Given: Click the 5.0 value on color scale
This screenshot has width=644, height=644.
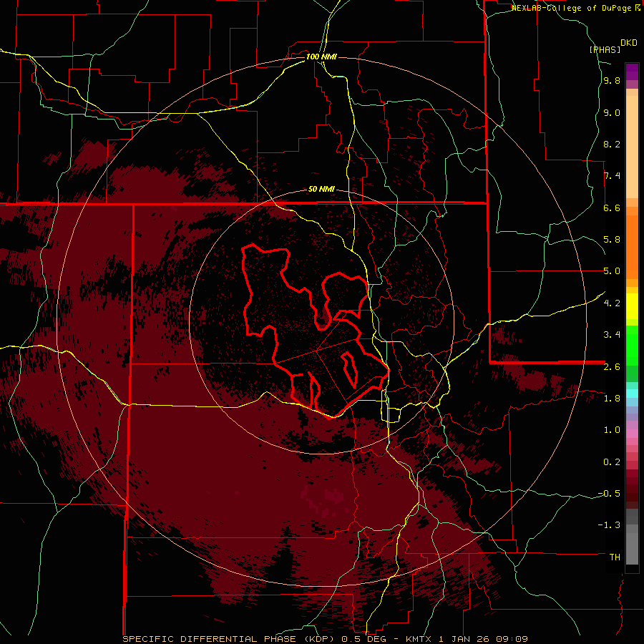Looking at the screenshot, I should point(612,271).
